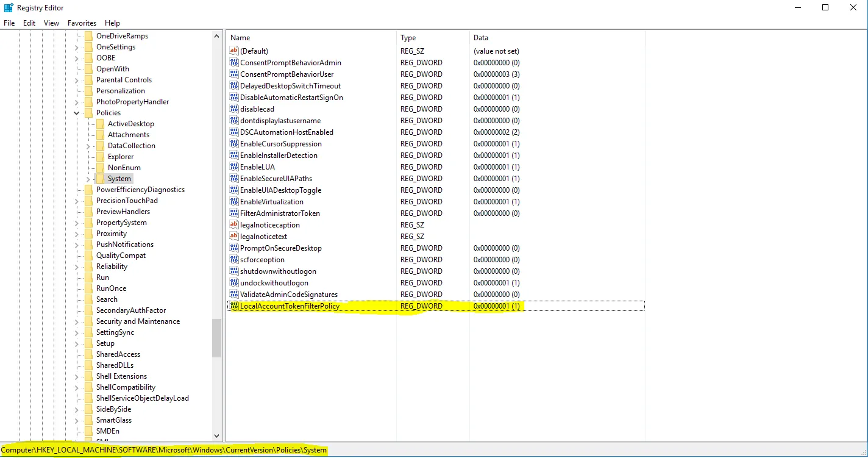
Task: Expand the selected System key
Action: click(88, 179)
